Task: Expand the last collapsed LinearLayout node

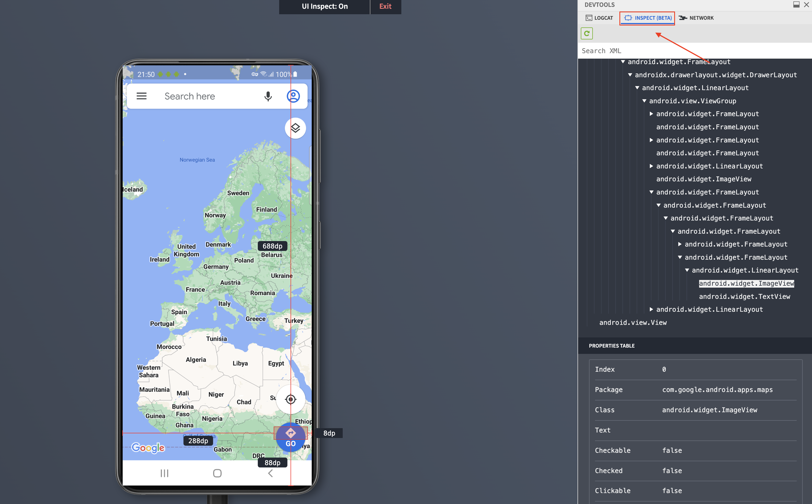Action: click(x=651, y=309)
